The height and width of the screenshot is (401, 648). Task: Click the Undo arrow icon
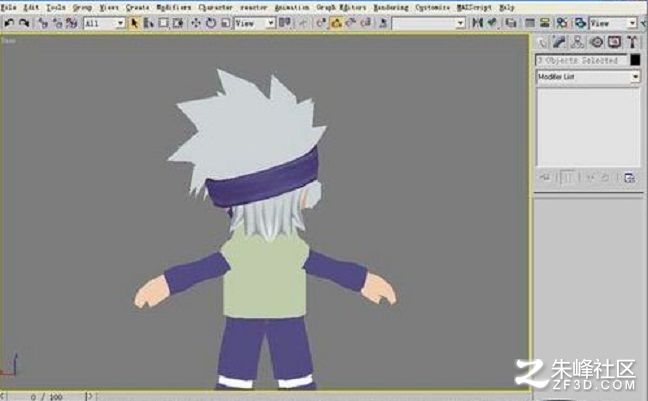[9, 23]
